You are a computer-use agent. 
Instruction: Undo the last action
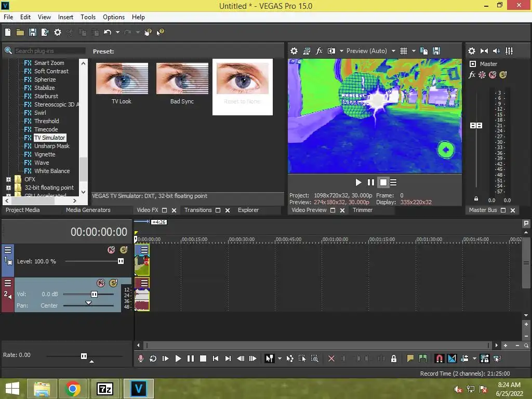(108, 32)
